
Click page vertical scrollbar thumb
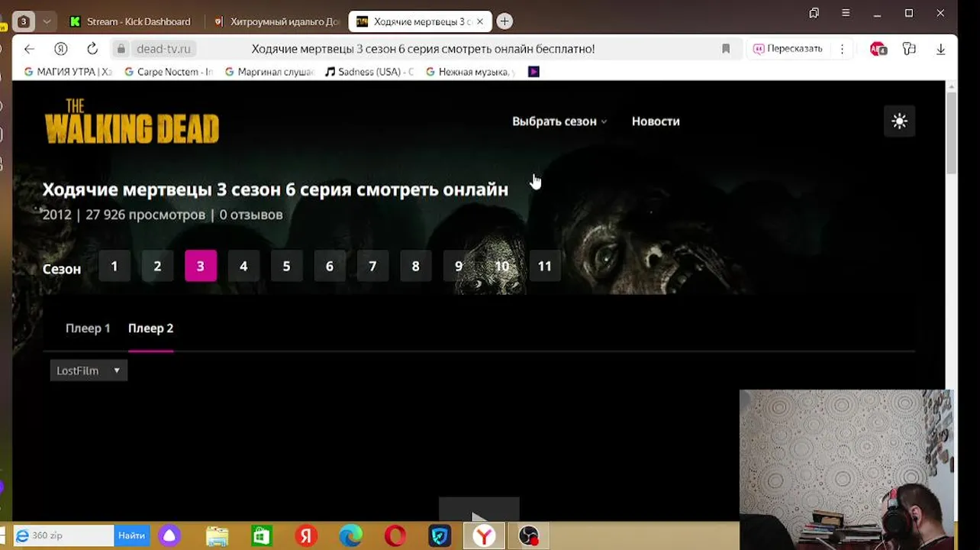point(951,132)
